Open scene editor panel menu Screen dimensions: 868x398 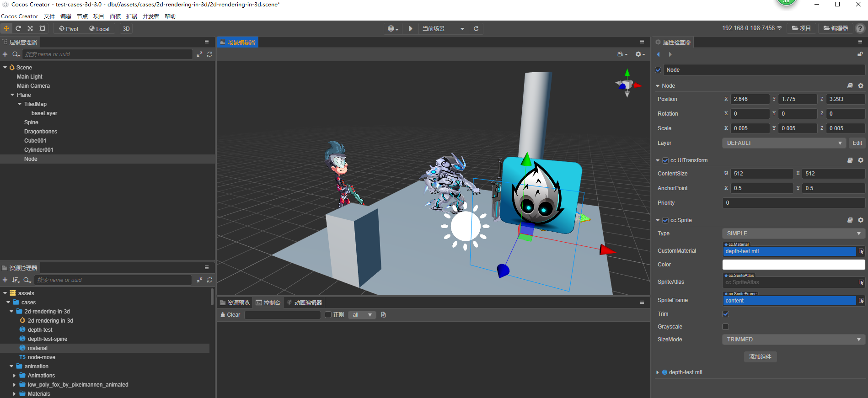(642, 42)
